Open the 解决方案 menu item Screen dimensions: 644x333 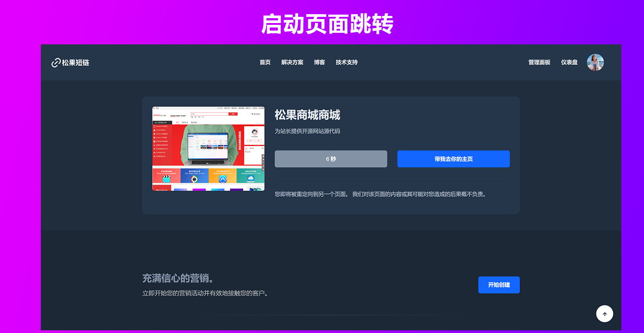[292, 63]
